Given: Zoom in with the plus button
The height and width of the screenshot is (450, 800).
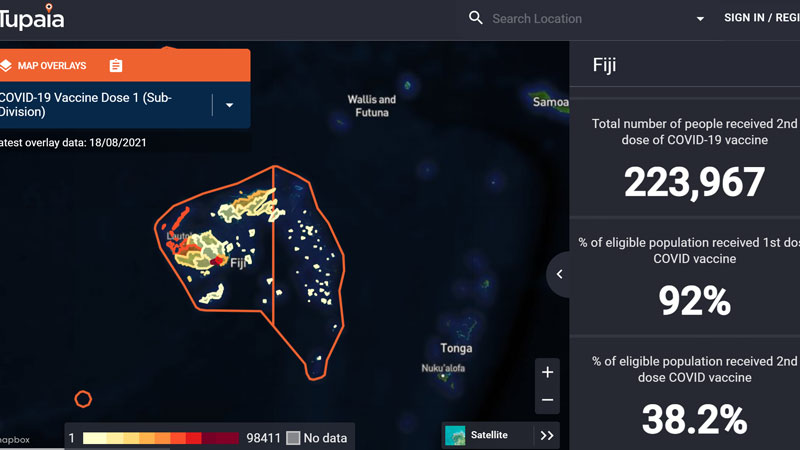Looking at the screenshot, I should coord(547,372).
